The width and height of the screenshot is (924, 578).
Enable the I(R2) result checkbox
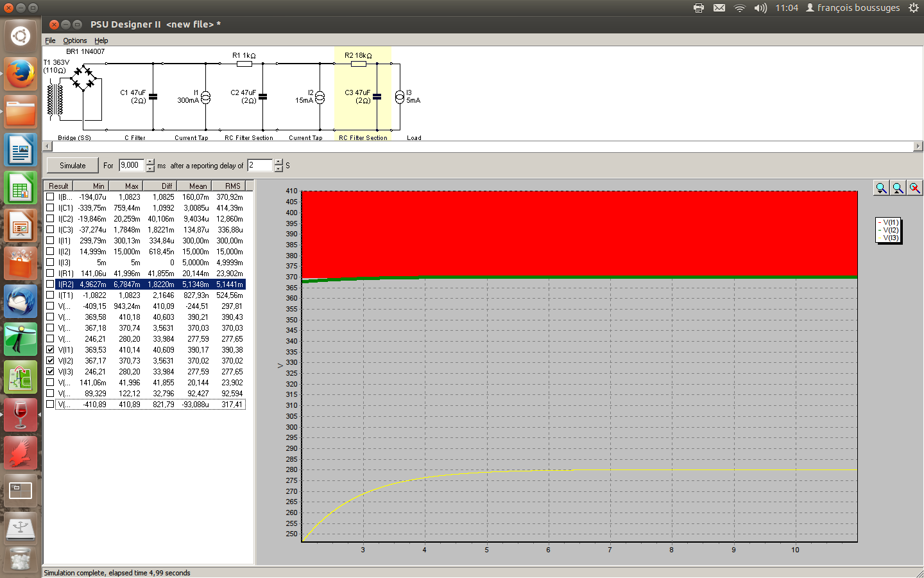[50, 285]
